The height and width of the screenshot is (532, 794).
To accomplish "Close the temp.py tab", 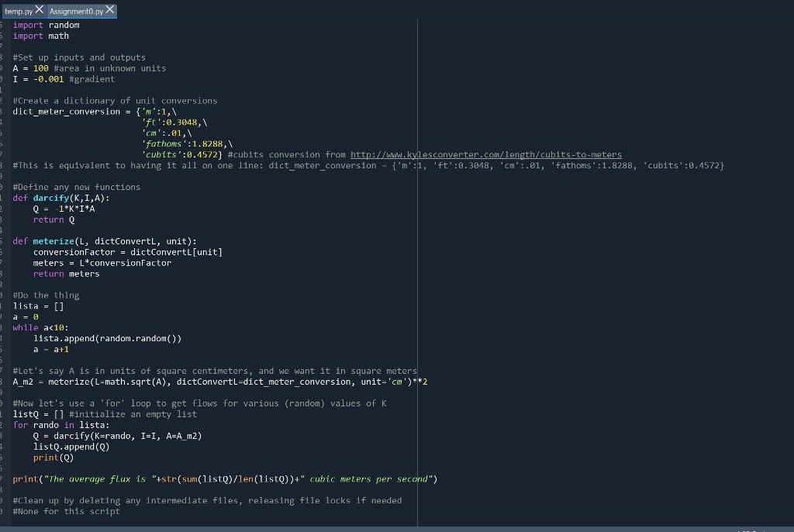I will pos(40,11).
